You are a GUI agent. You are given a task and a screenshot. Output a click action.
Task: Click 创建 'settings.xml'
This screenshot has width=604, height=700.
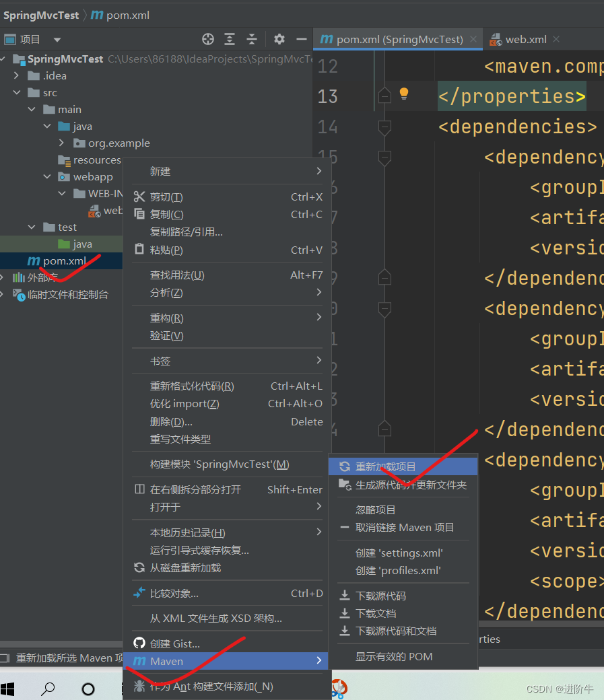403,553
